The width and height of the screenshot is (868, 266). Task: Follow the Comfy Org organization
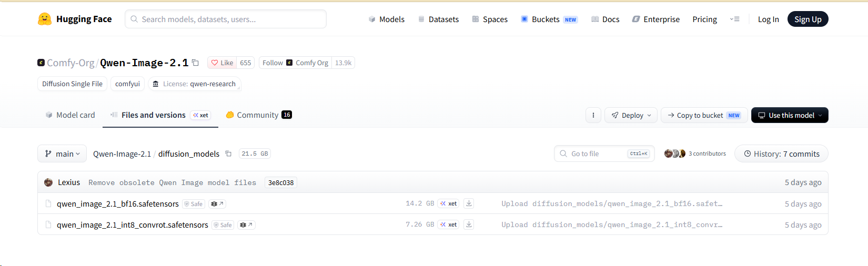[295, 63]
